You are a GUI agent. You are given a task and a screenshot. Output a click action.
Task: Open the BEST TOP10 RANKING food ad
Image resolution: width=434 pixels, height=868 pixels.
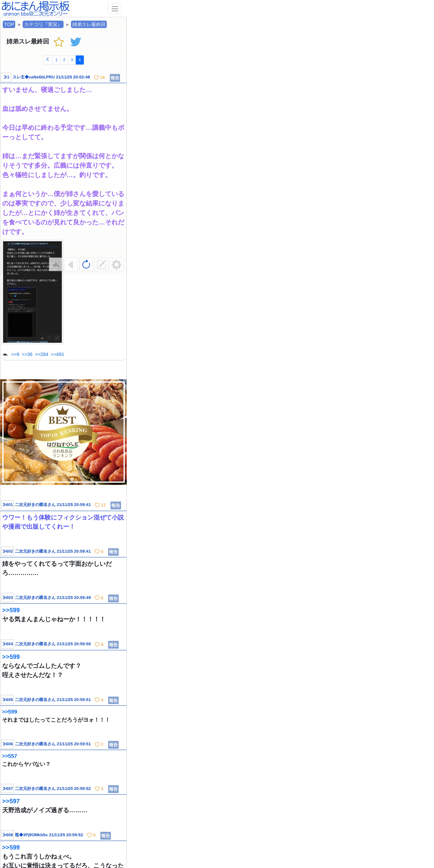(63, 432)
